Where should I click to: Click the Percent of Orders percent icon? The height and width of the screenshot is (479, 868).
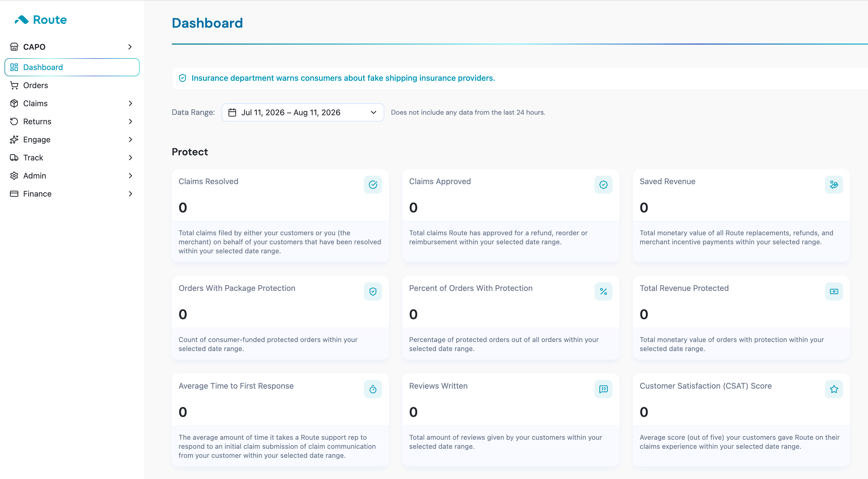pyautogui.click(x=603, y=291)
